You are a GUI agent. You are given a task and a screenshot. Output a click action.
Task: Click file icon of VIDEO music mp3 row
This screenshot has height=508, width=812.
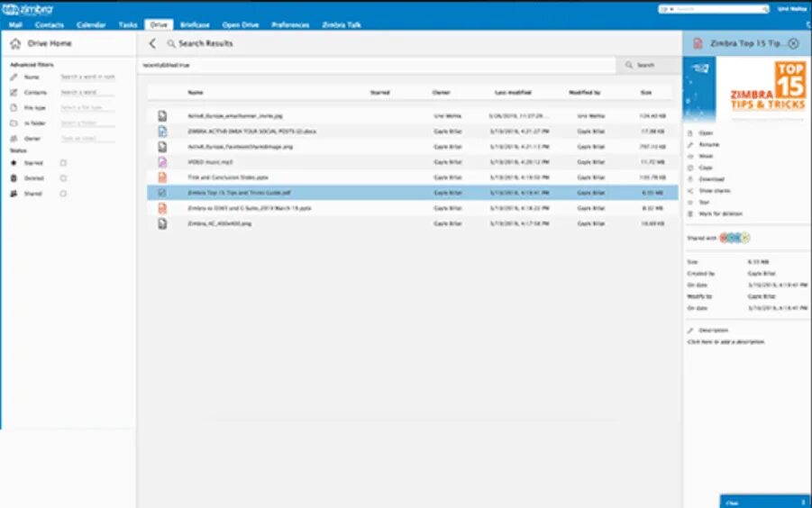162,162
